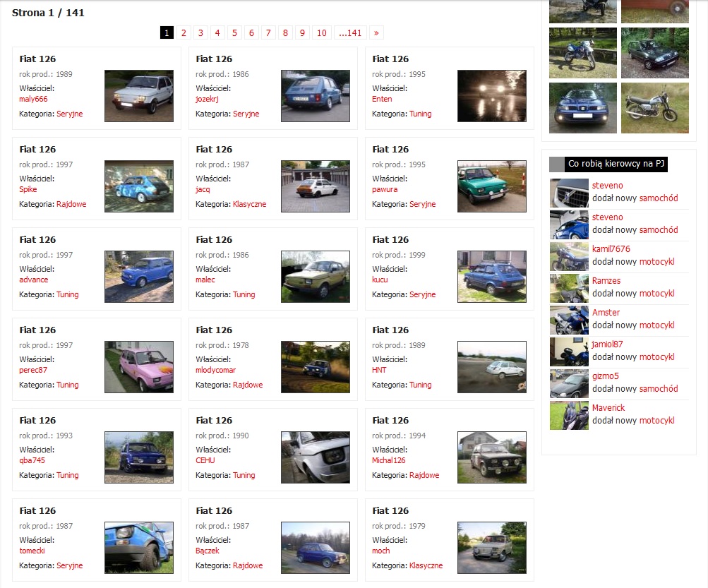Go to page 10 in pagination
The height and width of the screenshot is (588, 708).
pos(321,32)
